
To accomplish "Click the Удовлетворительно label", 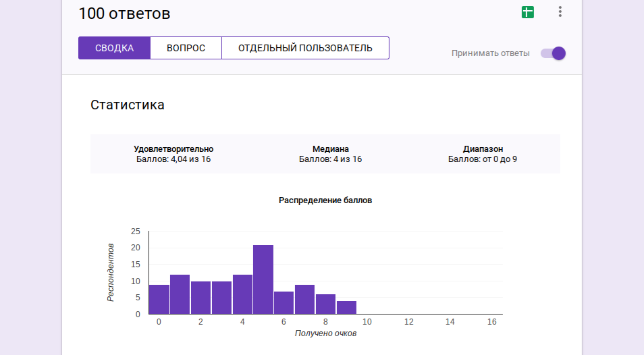I will pos(173,149).
